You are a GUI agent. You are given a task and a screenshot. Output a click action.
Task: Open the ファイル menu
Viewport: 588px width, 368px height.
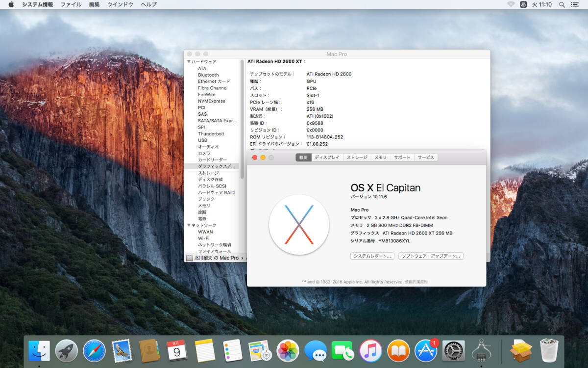[71, 4]
